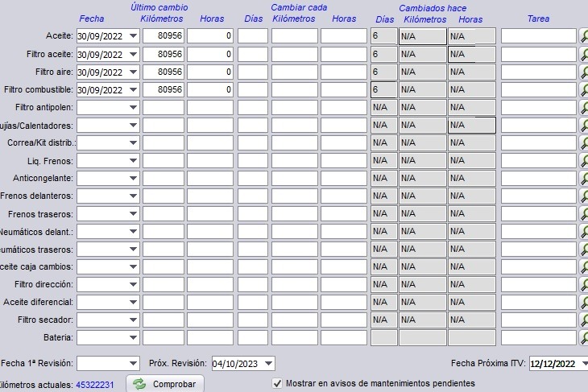Click the Bujías/Calentadores Cambiados hace Horas N/A cell
588x392 pixels.
[472, 126]
